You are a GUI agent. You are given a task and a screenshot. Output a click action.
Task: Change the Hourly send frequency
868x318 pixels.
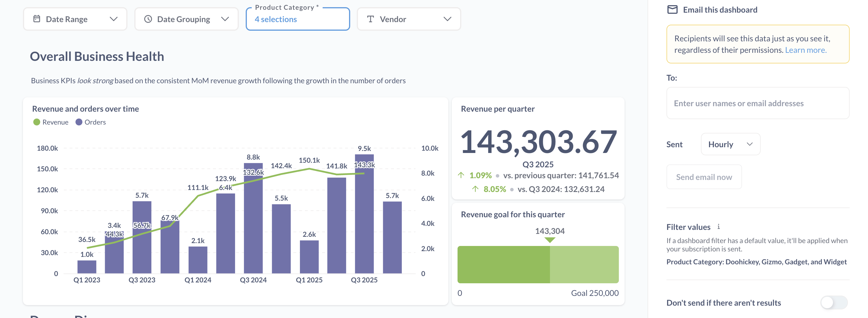tap(730, 144)
